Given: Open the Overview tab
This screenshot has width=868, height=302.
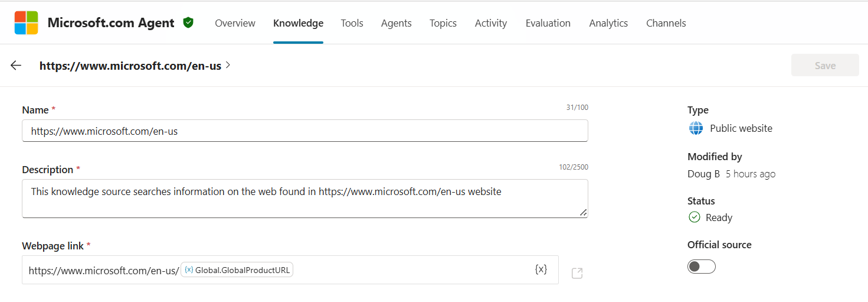Looking at the screenshot, I should (235, 23).
